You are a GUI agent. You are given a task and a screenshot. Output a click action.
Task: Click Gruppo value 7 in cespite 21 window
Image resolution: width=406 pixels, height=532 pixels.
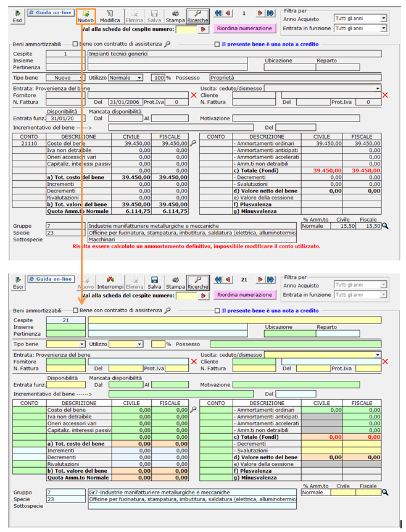tap(66, 493)
